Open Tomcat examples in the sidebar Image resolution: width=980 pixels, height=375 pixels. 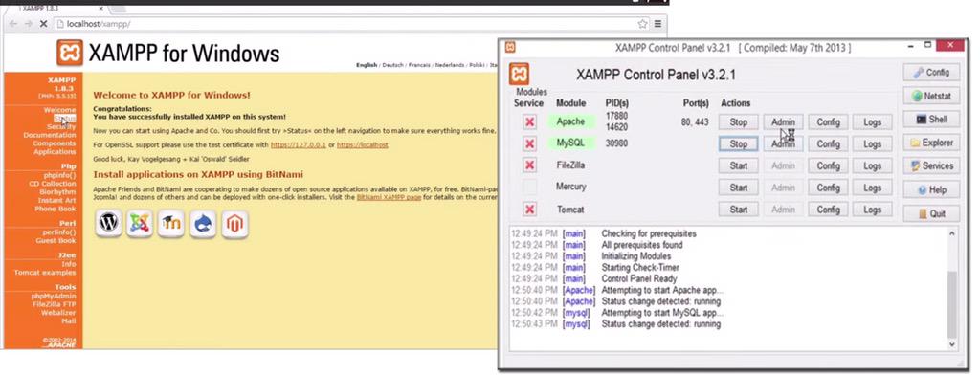click(x=45, y=273)
